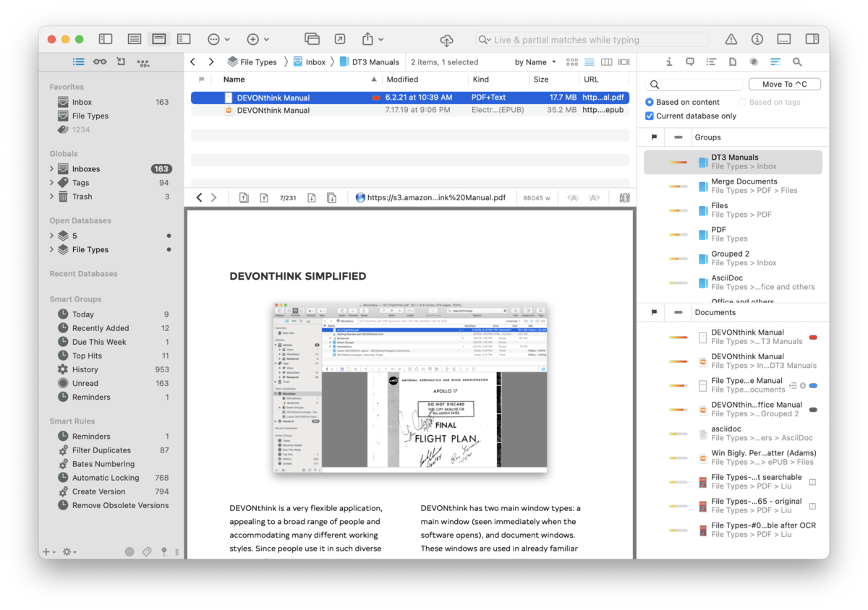Open the sidebar gear action menu
Image resolution: width=868 pixels, height=610 pixels.
click(69, 551)
